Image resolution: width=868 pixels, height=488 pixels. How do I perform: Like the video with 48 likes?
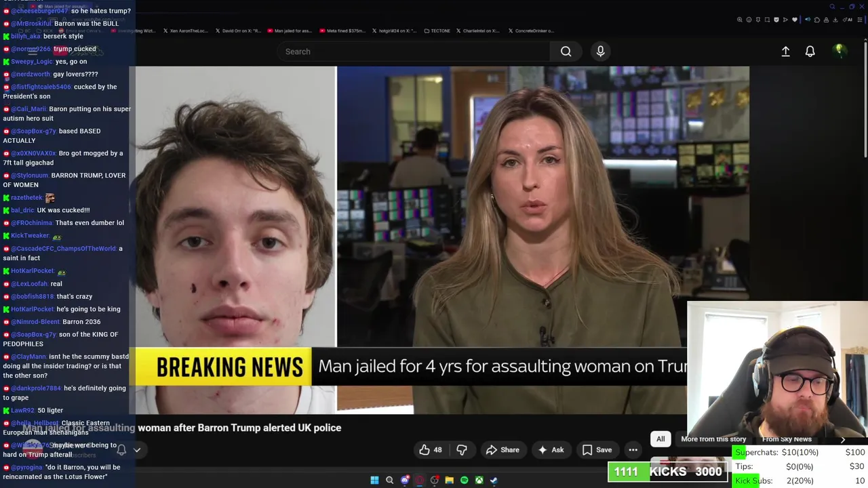[430, 450]
